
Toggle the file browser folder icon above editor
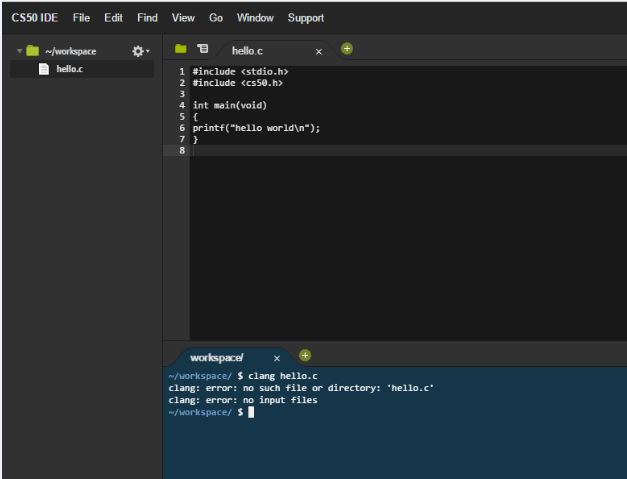(181, 49)
